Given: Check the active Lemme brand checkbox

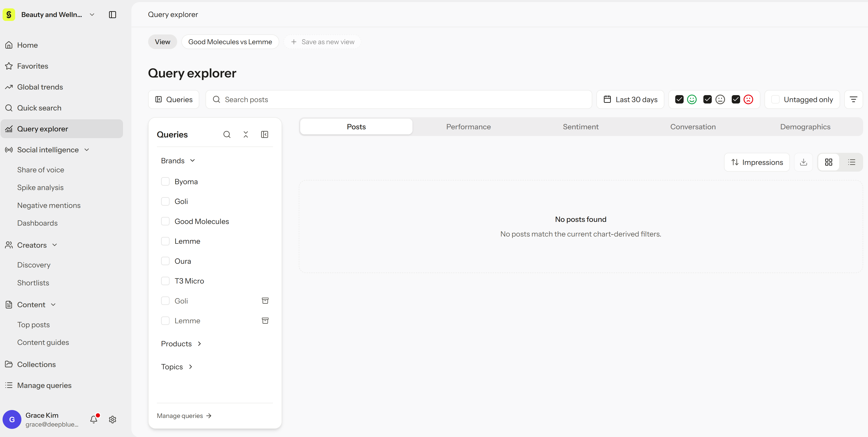Looking at the screenshot, I should pos(165,241).
